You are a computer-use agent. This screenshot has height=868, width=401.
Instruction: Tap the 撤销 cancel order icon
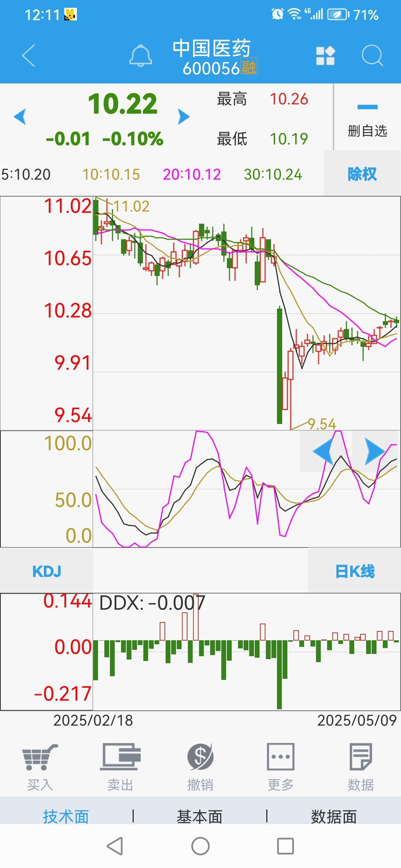[x=200, y=757]
